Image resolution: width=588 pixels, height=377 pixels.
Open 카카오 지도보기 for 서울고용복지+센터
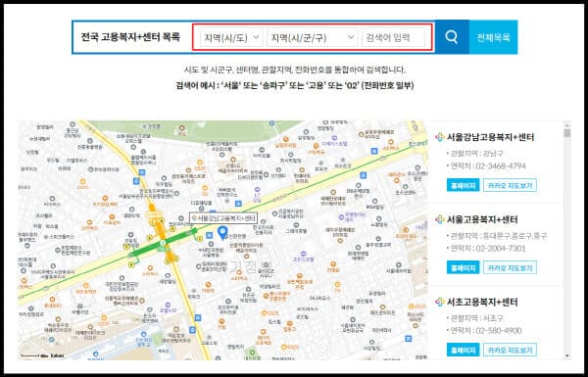(x=510, y=267)
